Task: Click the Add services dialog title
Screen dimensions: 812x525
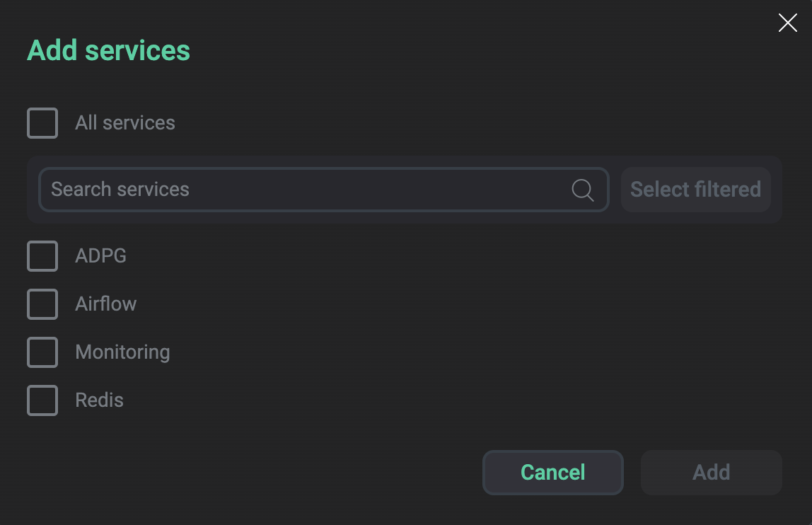Action: click(108, 50)
